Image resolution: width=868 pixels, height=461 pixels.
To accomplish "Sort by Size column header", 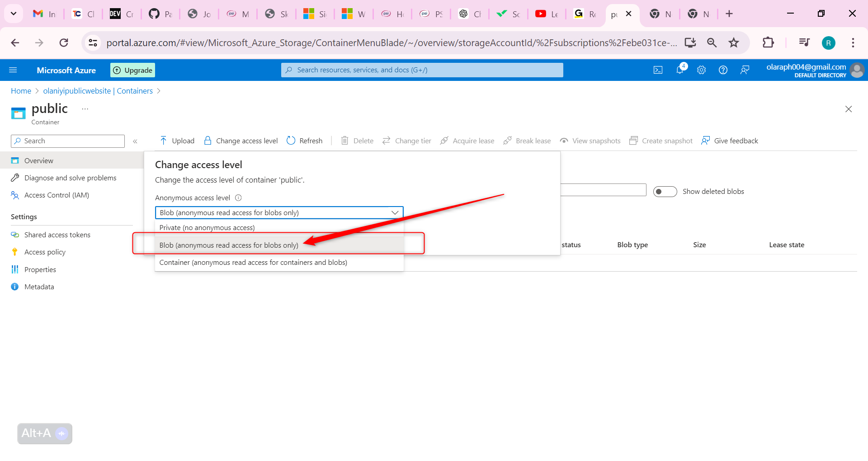I will pos(699,245).
